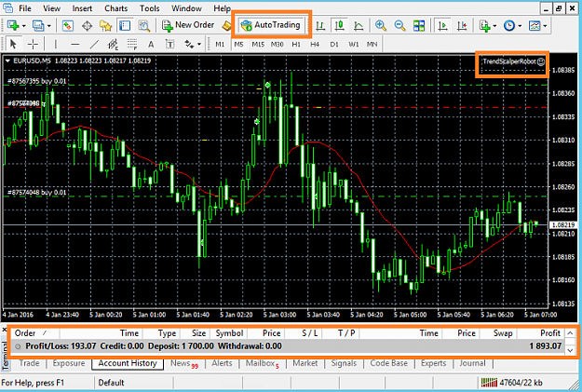Expand the Arrows objects dropdown arrow
The height and width of the screenshot is (392, 582).
click(x=199, y=45)
